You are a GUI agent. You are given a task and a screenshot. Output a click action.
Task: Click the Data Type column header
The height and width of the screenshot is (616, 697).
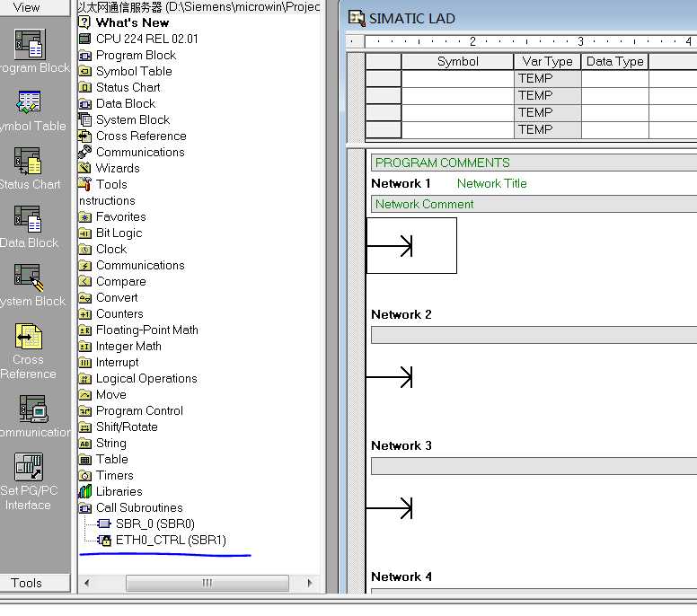click(614, 61)
